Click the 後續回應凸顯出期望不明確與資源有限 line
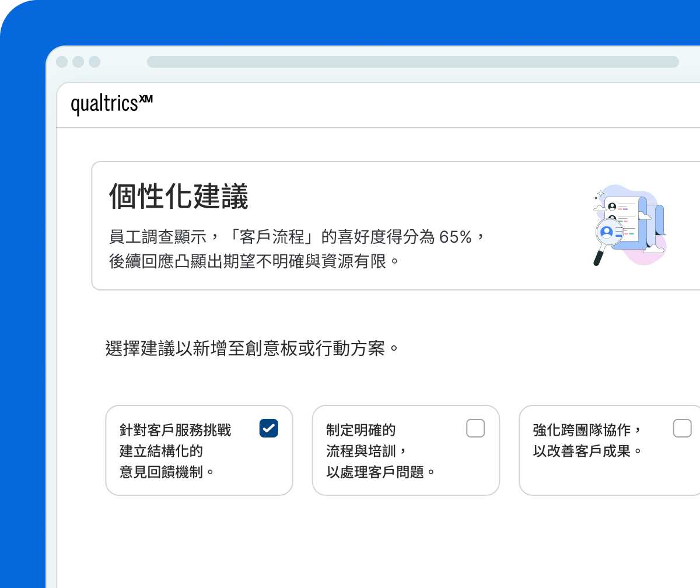 coord(255,261)
